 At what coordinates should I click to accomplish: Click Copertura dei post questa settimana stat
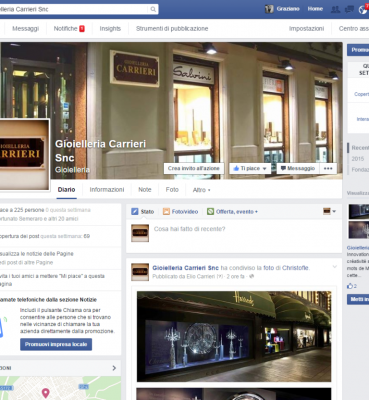(x=45, y=236)
